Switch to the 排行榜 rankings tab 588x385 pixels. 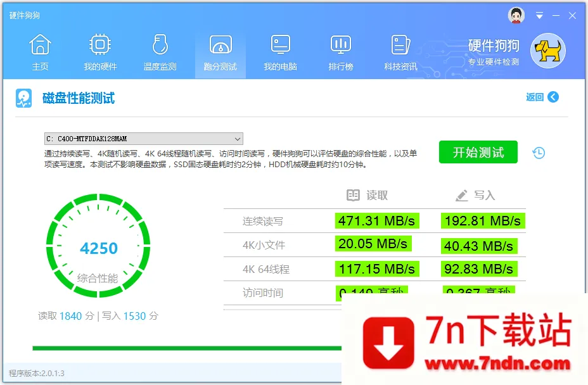340,51
